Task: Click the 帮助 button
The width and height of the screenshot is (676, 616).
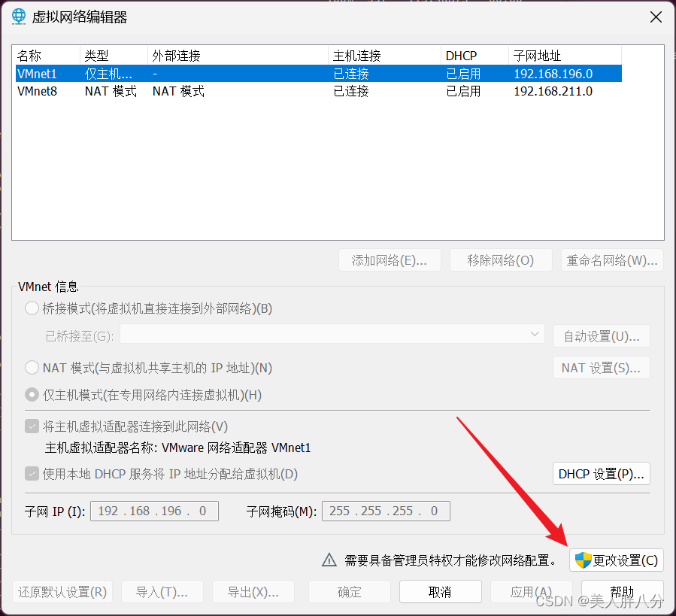Action: click(x=622, y=592)
